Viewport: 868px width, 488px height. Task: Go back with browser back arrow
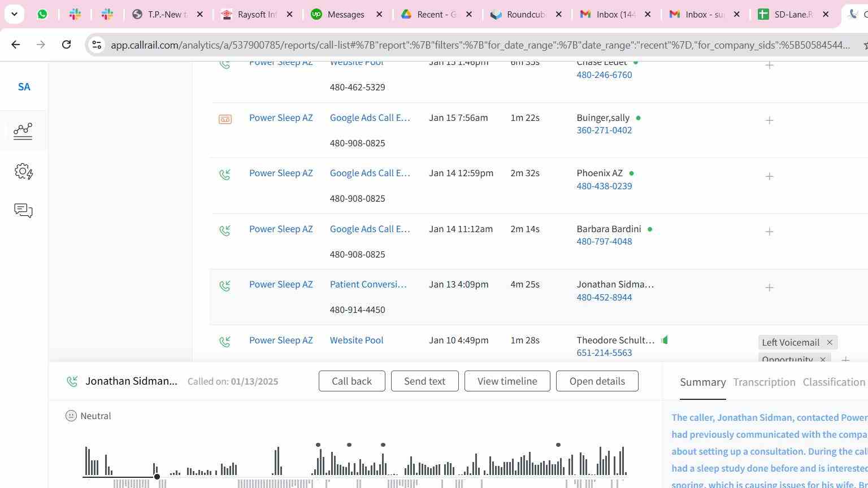(x=16, y=45)
